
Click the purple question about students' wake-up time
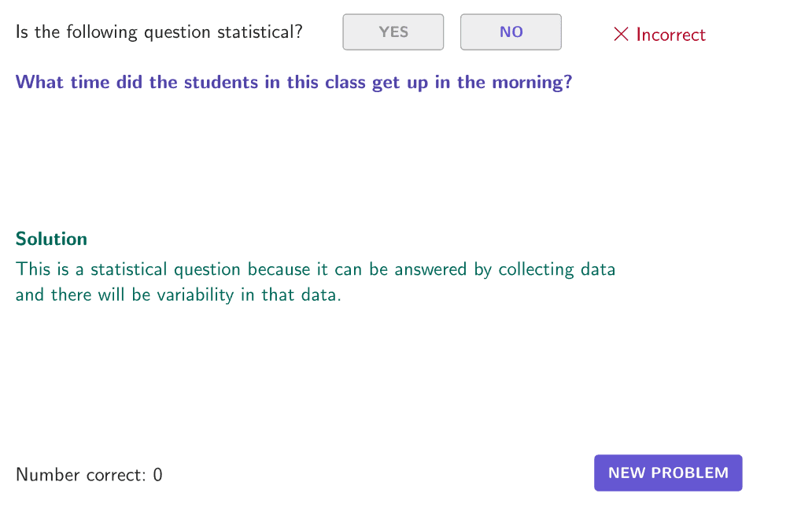[x=293, y=82]
